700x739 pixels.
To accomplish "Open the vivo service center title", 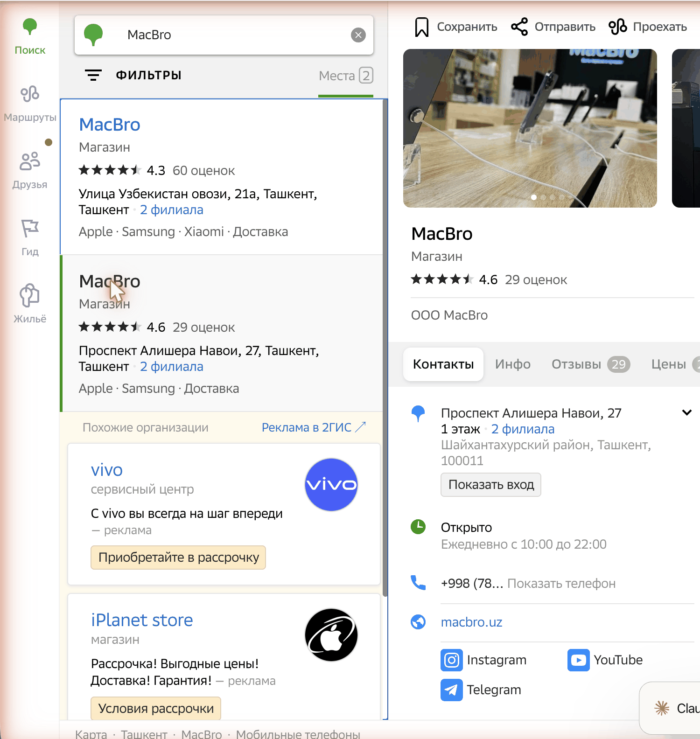I will click(107, 470).
